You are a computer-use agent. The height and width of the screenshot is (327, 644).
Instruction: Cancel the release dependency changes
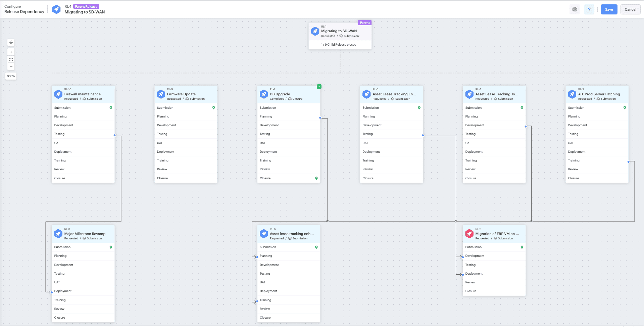click(x=630, y=9)
